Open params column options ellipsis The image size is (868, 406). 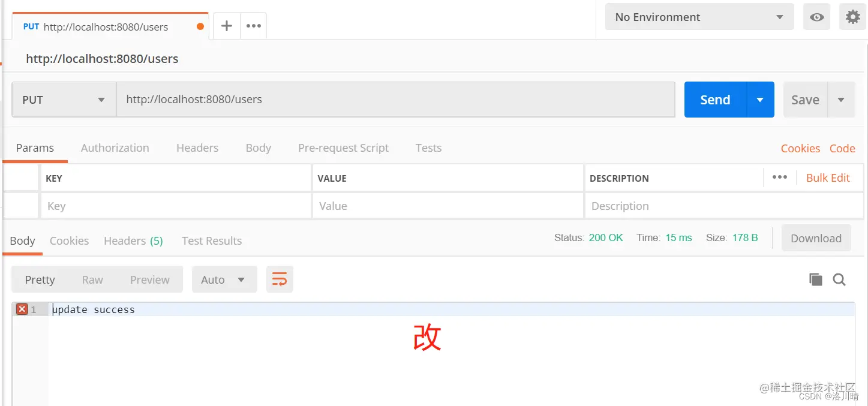780,178
